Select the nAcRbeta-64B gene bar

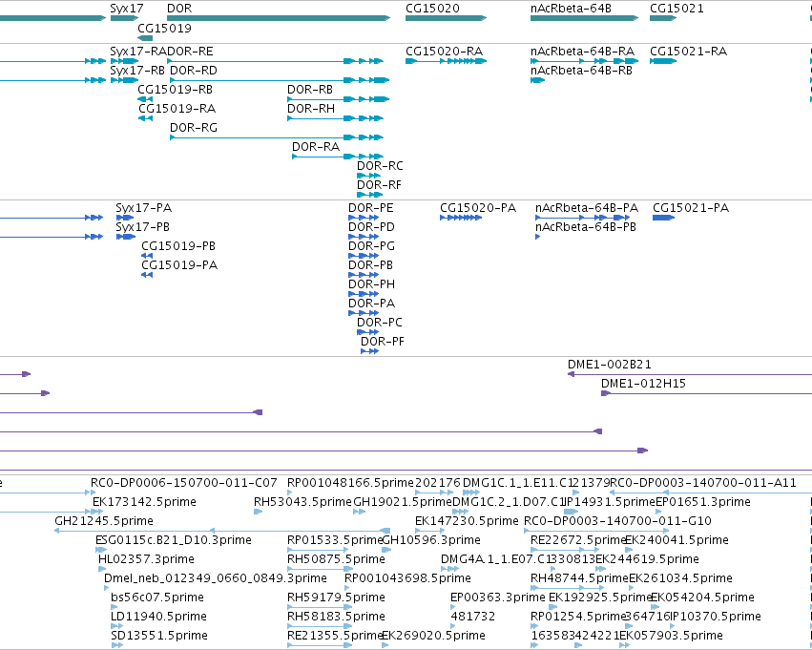pyautogui.click(x=584, y=18)
